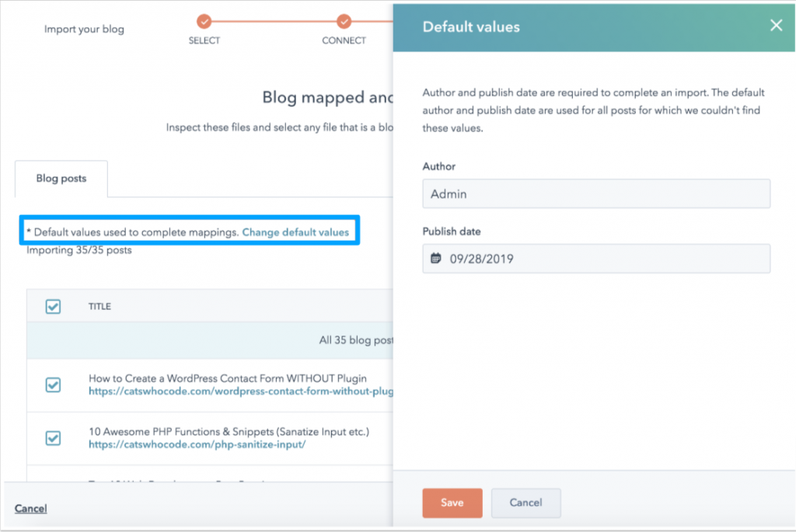This screenshot has width=796, height=532.
Task: Uncheck the WordPress Contact Form post
Action: click(53, 384)
